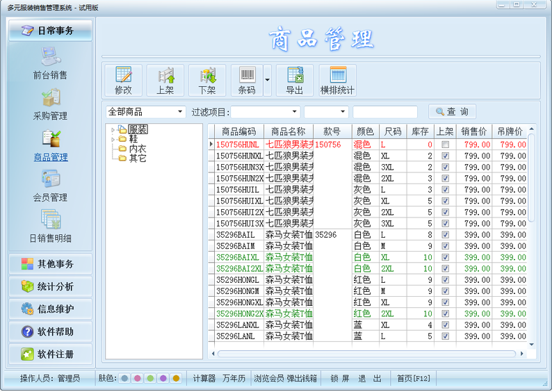Click 计算器 in the status bar
Image resolution: width=552 pixels, height=392 pixels.
(x=204, y=378)
